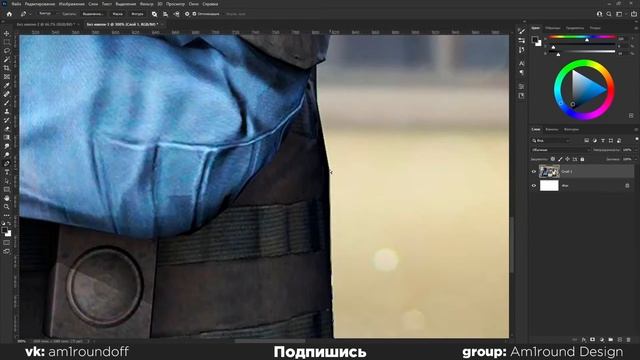This screenshot has width=640, height=360.
Task: Select the Brush tool
Action: click(7, 103)
